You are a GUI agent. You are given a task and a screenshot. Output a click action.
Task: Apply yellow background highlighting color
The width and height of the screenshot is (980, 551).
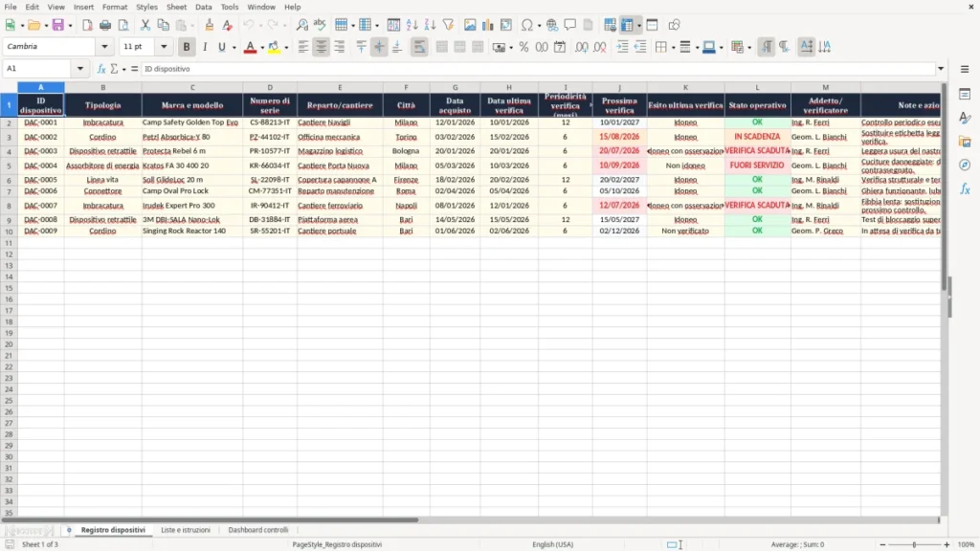[274, 47]
